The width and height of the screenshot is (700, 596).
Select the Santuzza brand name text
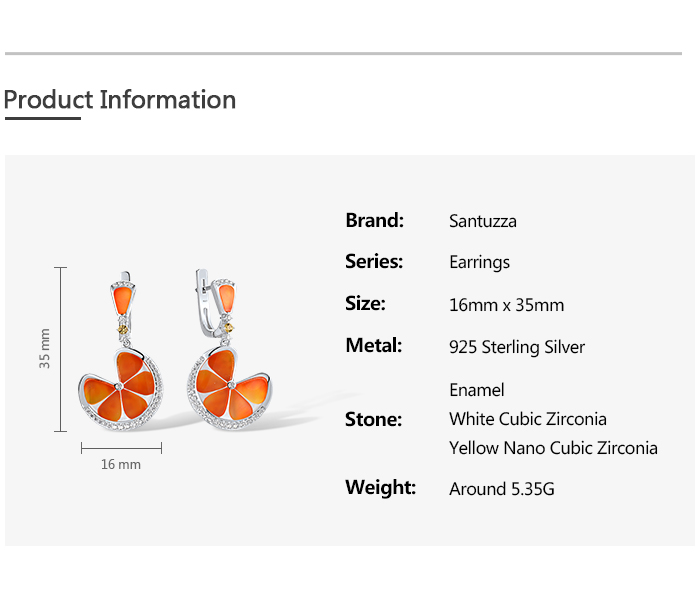(x=483, y=221)
